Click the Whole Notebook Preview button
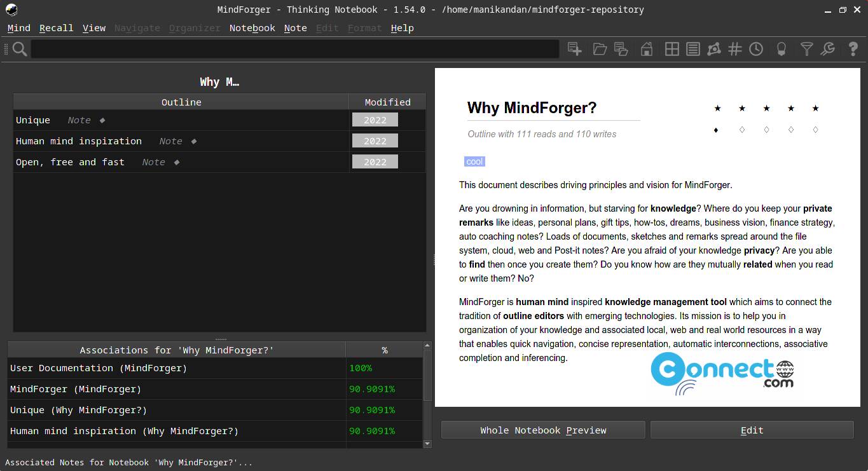 coord(543,430)
